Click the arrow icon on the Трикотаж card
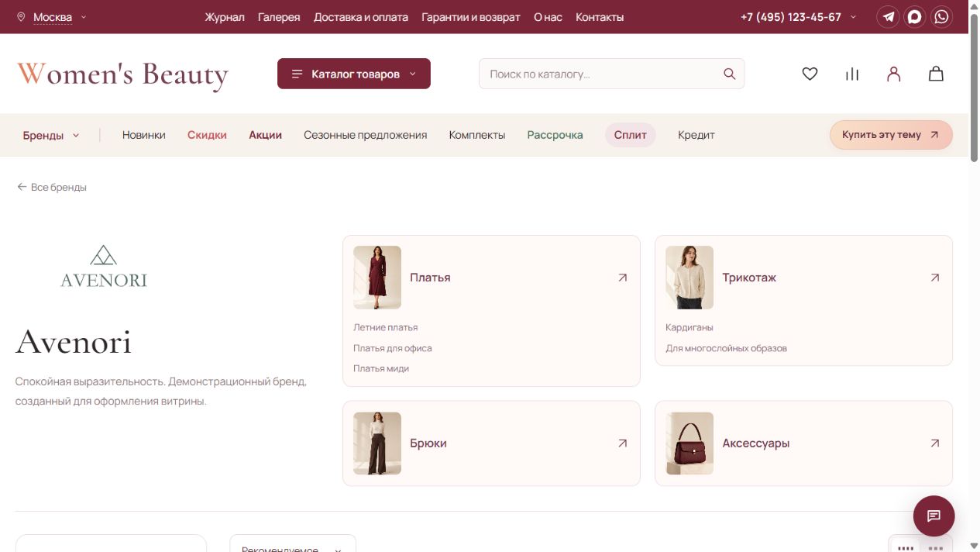The width and height of the screenshot is (980, 552). pyautogui.click(x=934, y=278)
